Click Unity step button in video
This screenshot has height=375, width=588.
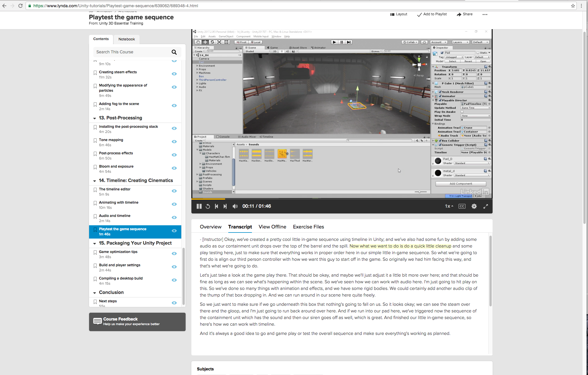tap(349, 42)
